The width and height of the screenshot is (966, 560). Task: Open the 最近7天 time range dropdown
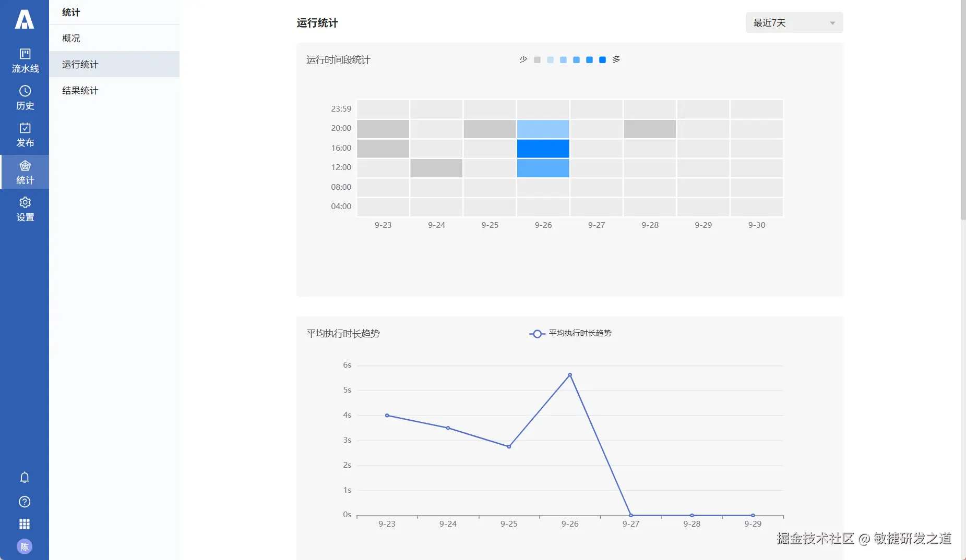click(x=794, y=23)
